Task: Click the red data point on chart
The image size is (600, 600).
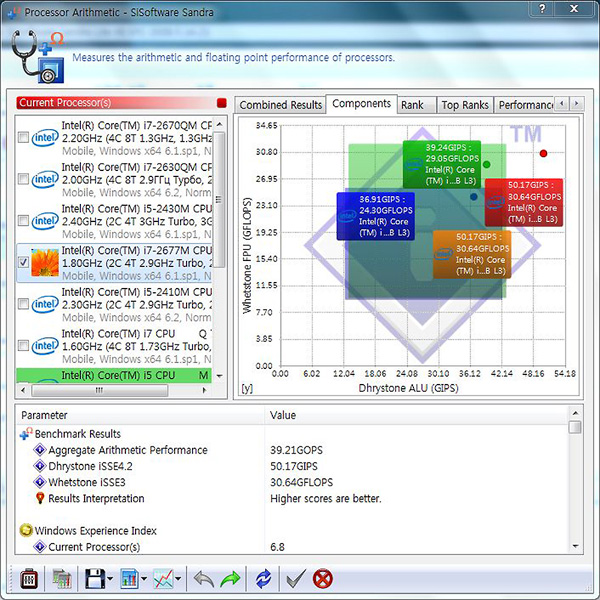Action: [x=543, y=153]
